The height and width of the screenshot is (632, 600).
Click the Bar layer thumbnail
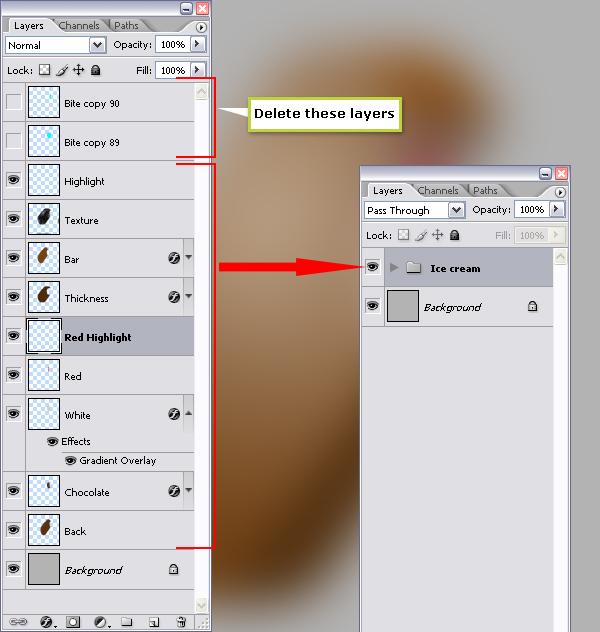pos(44,258)
